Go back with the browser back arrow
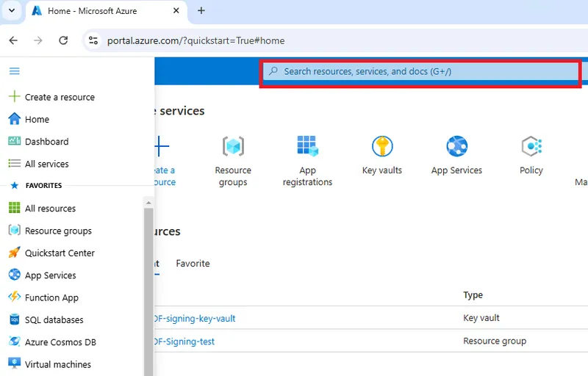 pos(13,40)
